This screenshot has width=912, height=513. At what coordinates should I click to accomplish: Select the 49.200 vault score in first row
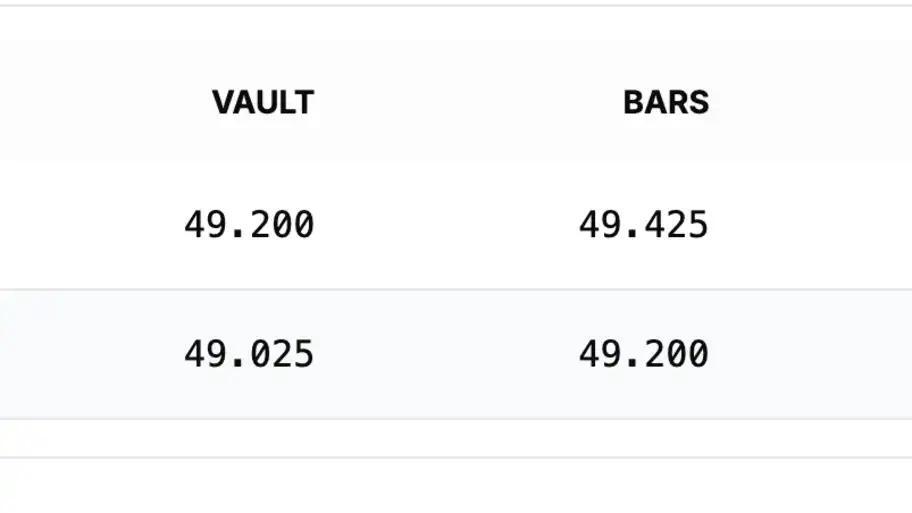(x=249, y=224)
